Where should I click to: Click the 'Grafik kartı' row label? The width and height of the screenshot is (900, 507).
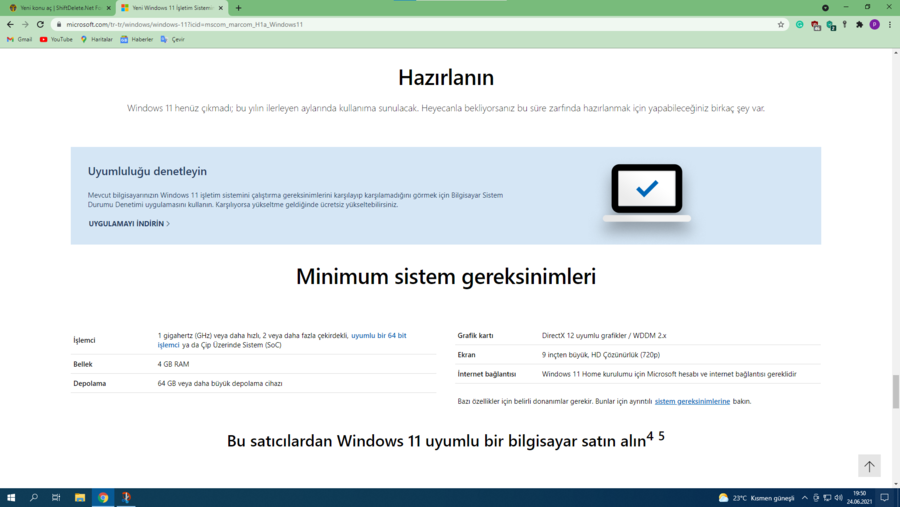click(475, 335)
